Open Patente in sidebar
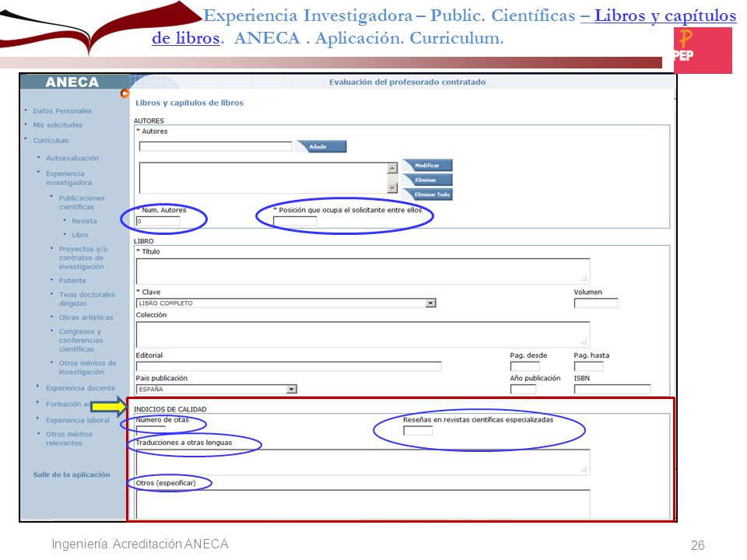The width and height of the screenshot is (747, 560). (x=72, y=281)
